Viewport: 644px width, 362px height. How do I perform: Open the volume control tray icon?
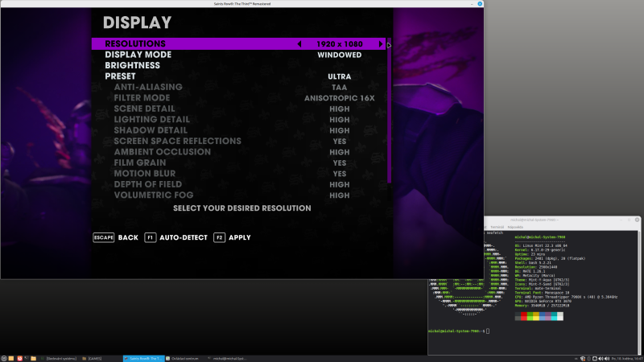coord(607,358)
